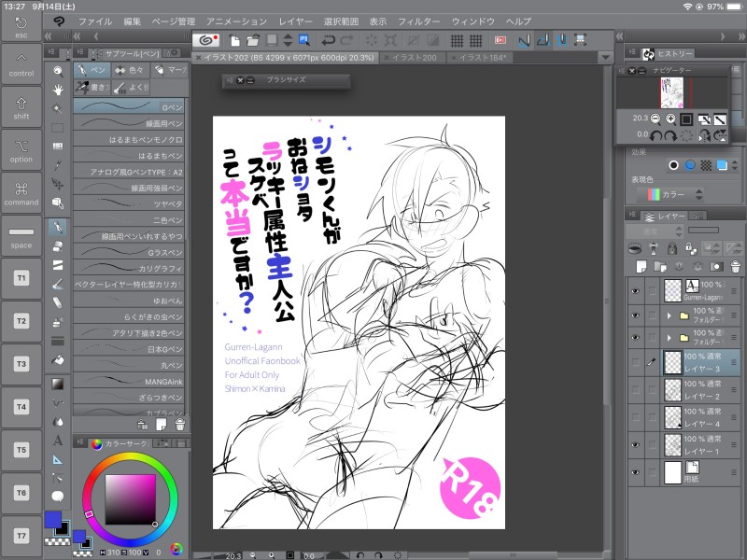This screenshot has width=747, height=560.
Task: Switch to イラスト200 canvas tab
Action: pyautogui.click(x=414, y=58)
